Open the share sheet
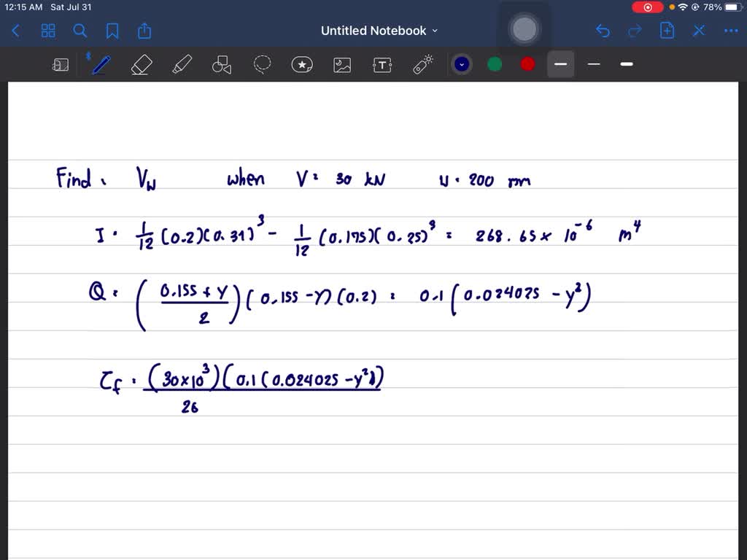 [144, 31]
